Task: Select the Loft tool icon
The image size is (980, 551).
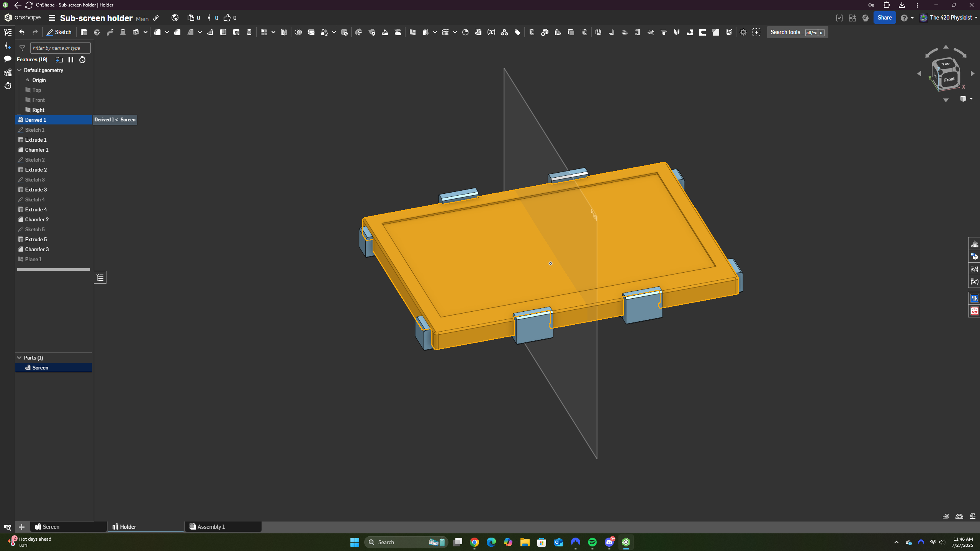Action: point(123,32)
